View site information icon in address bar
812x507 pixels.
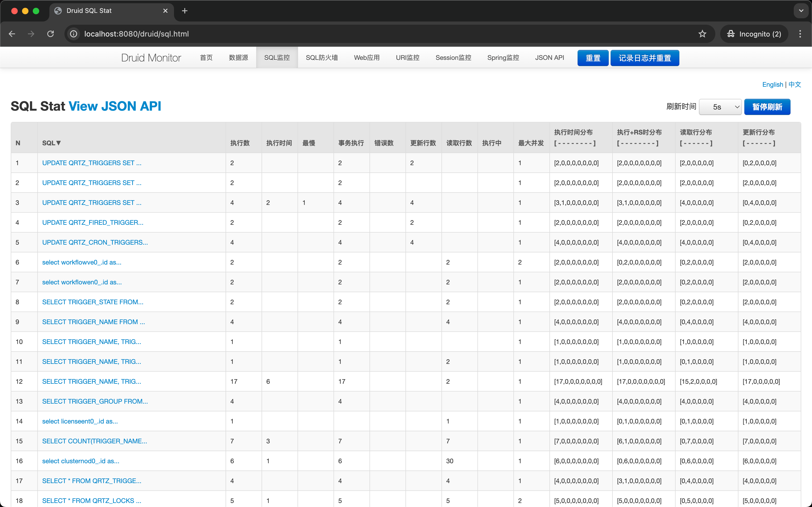pyautogui.click(x=73, y=34)
